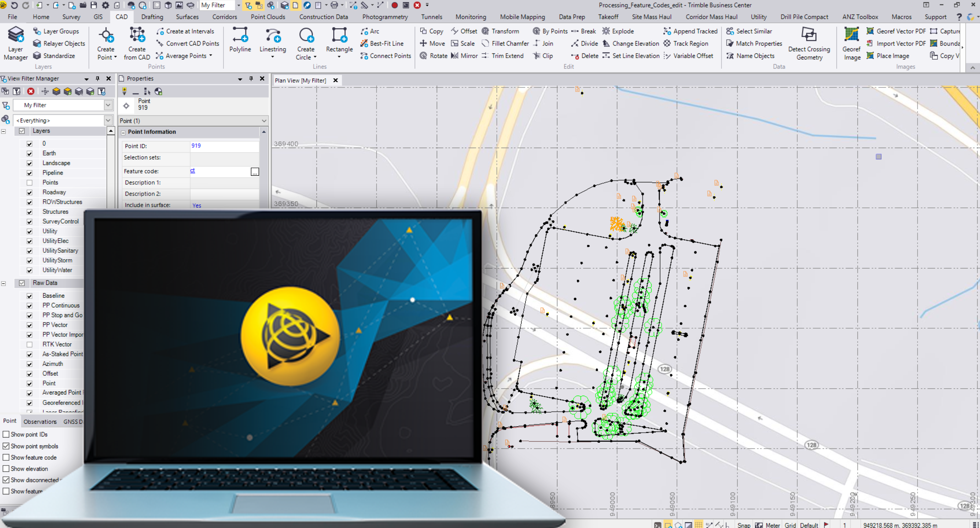Check the Points layer checkbox

[30, 183]
